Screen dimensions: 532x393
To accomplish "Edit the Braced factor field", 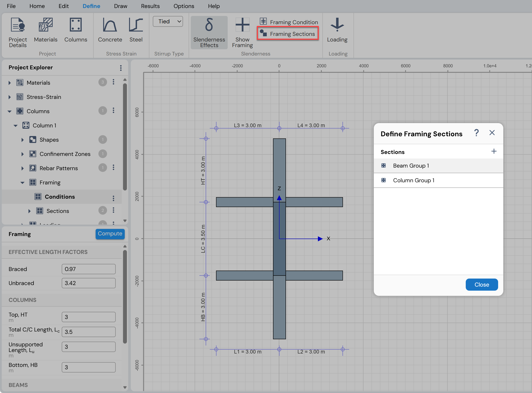I will point(88,269).
